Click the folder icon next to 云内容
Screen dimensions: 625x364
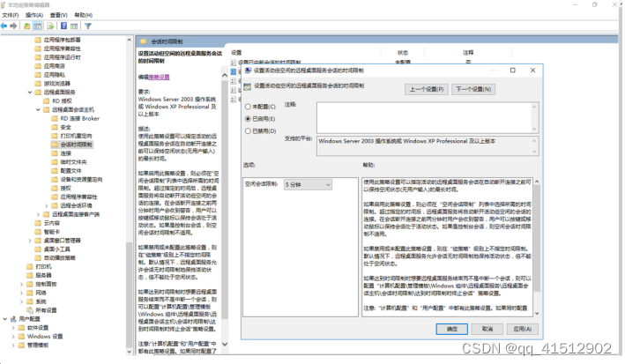tap(38, 223)
